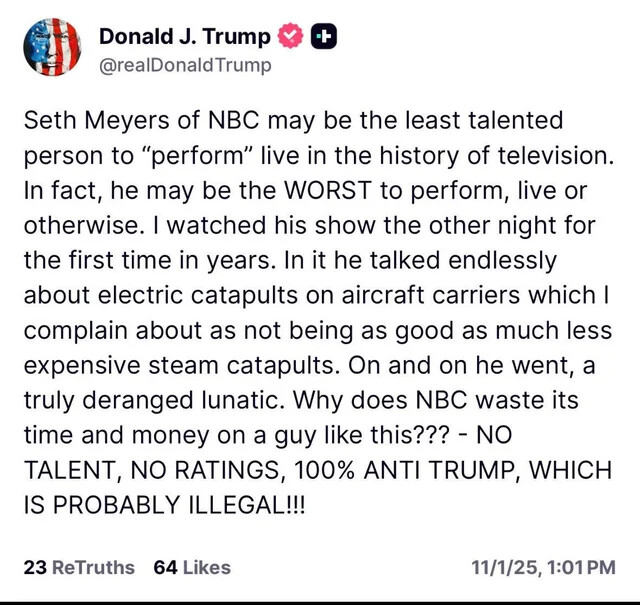The image size is (640, 605).
Task: Click the flag-themed profile avatar
Action: (x=49, y=50)
